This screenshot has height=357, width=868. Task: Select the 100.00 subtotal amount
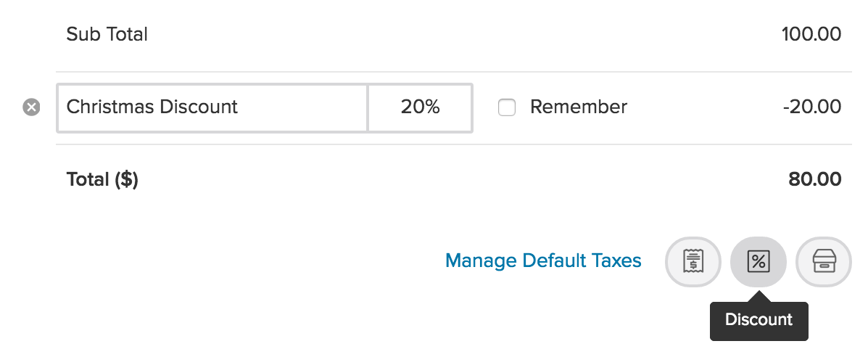coord(811,34)
